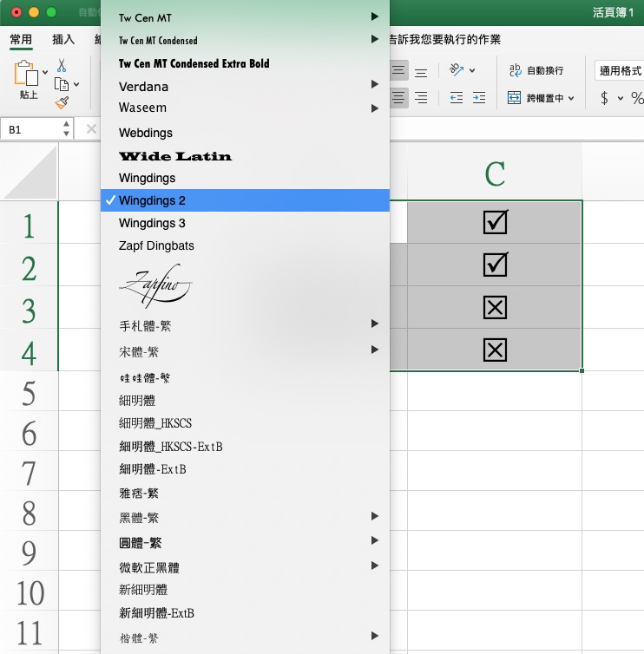
Task: Click the lower-left align lines icon
Action: [x=398, y=98]
